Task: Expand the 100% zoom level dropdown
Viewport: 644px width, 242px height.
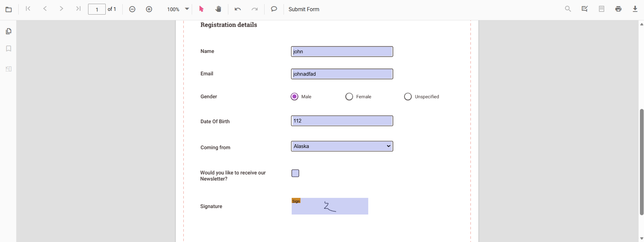Action: point(187,9)
